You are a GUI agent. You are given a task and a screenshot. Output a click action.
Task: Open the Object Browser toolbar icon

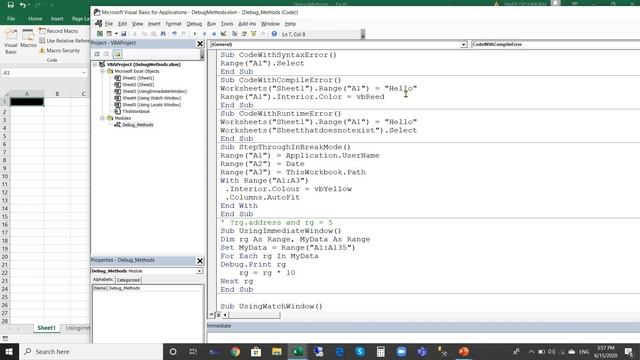click(253, 34)
